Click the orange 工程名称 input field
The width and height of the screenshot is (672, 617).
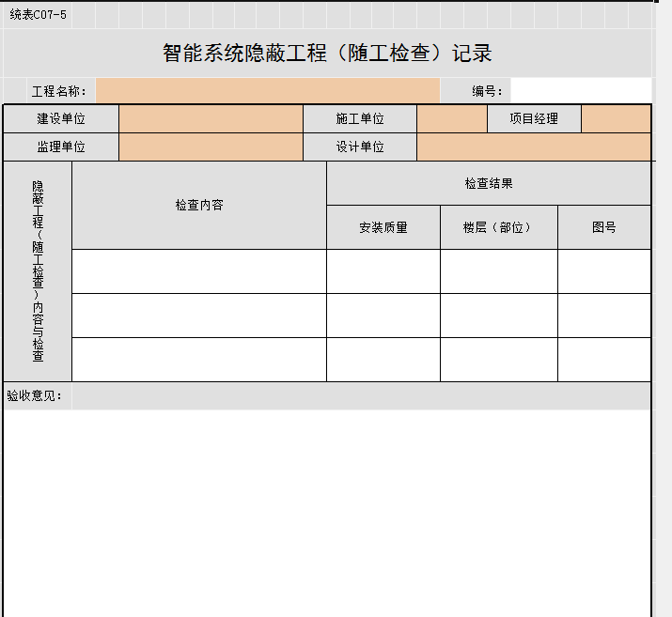[x=267, y=91]
